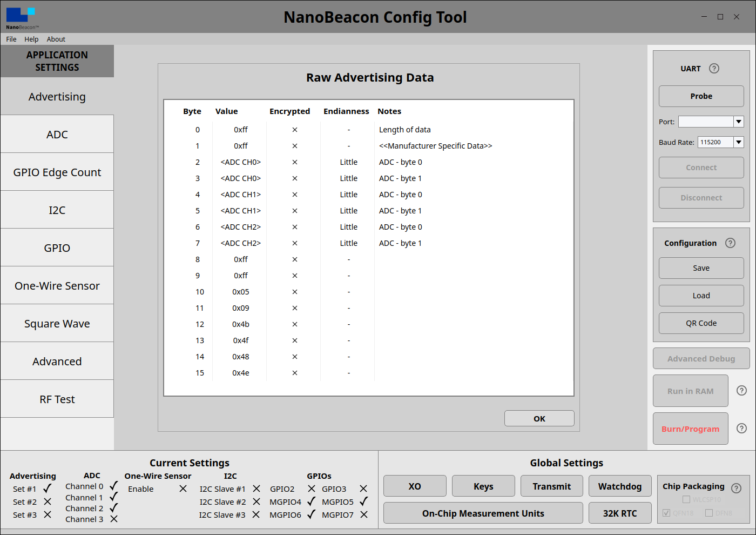
Task: Click the Burn/Program button
Action: pos(691,429)
